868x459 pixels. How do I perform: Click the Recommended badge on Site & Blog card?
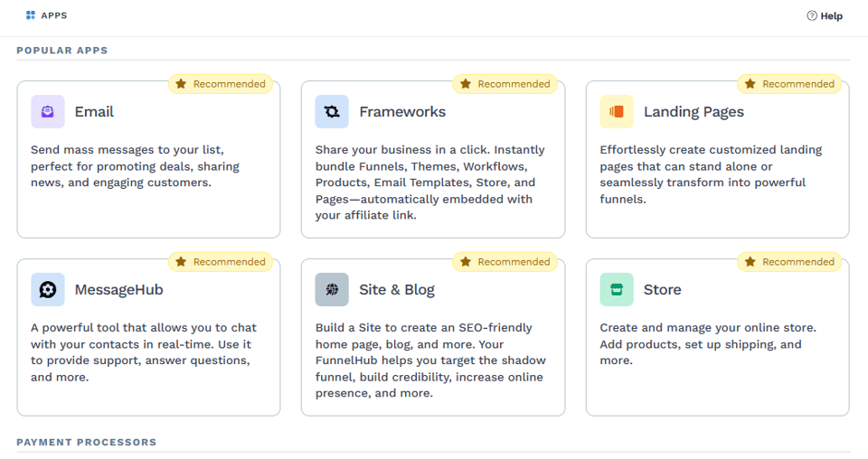click(505, 262)
